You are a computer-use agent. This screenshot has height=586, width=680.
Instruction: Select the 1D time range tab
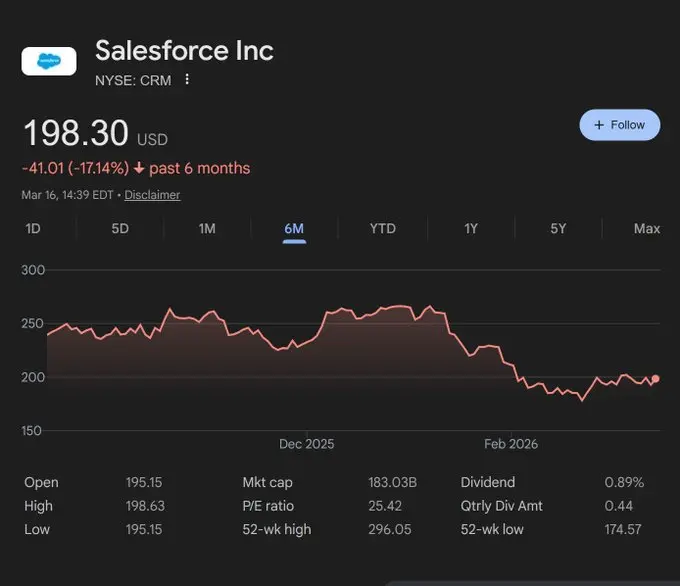(x=33, y=229)
